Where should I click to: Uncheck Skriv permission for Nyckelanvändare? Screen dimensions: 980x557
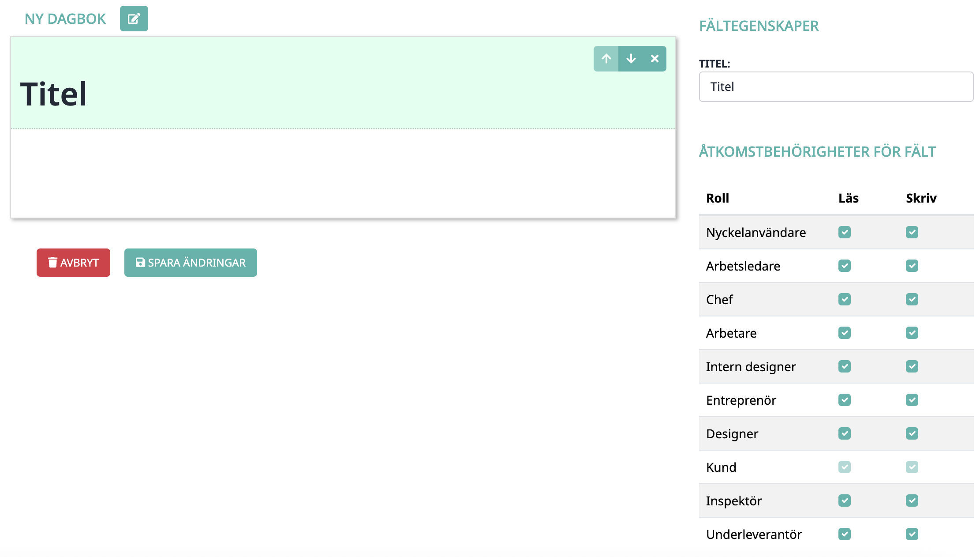912,232
